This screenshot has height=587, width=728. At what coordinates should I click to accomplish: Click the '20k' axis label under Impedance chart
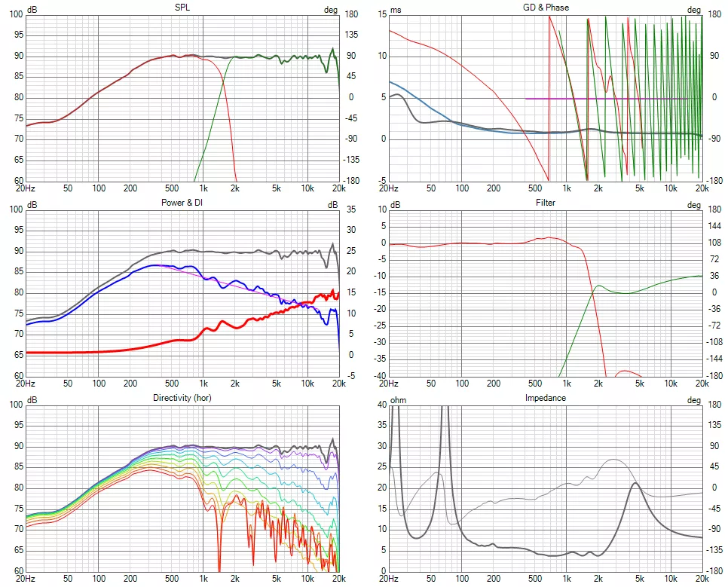(x=702, y=578)
